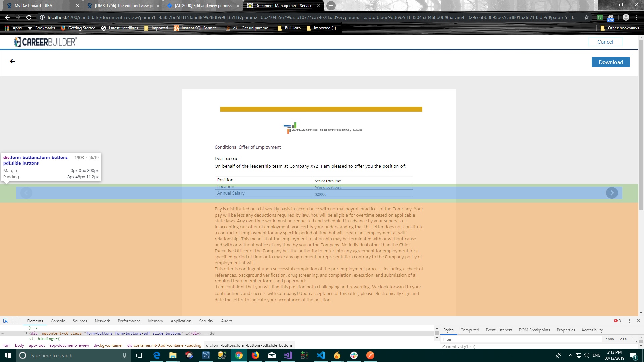
Task: Toggle the :hov element state button
Action: pyautogui.click(x=610, y=339)
